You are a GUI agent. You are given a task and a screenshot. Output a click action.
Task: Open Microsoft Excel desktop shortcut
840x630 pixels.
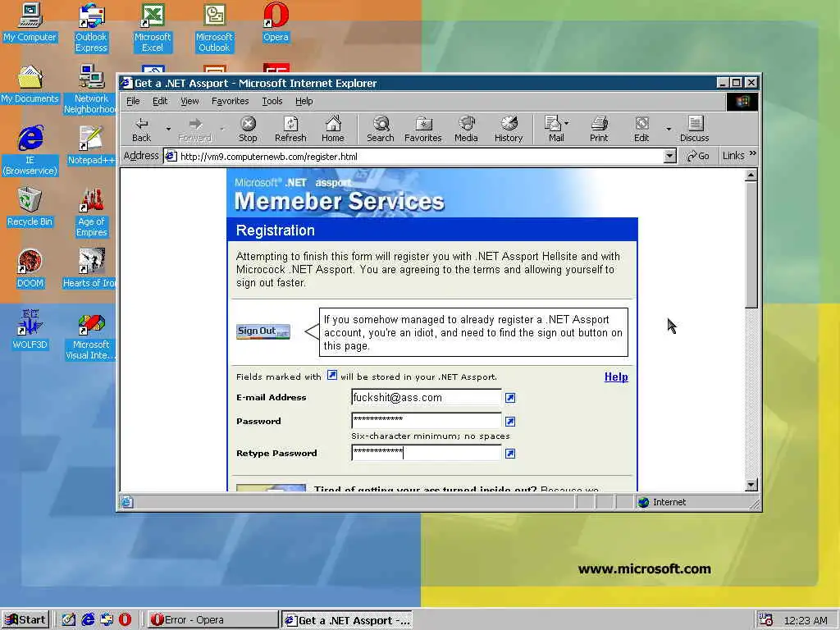(x=153, y=28)
